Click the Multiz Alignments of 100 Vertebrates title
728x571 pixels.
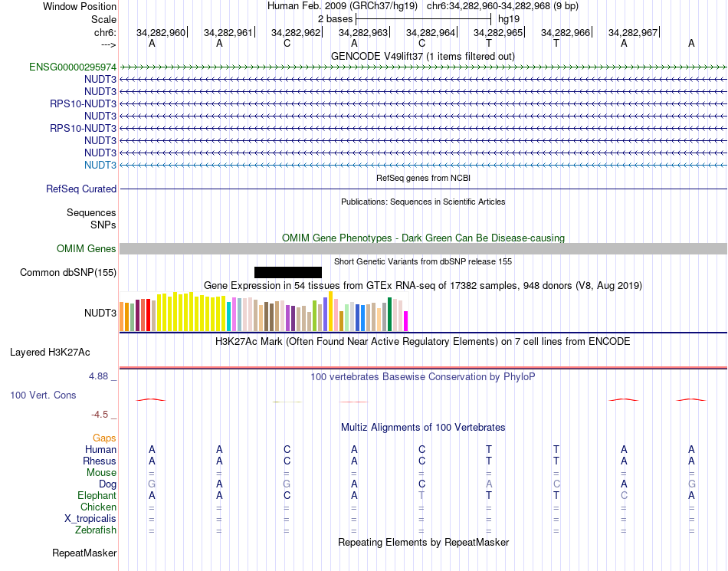[x=423, y=428]
